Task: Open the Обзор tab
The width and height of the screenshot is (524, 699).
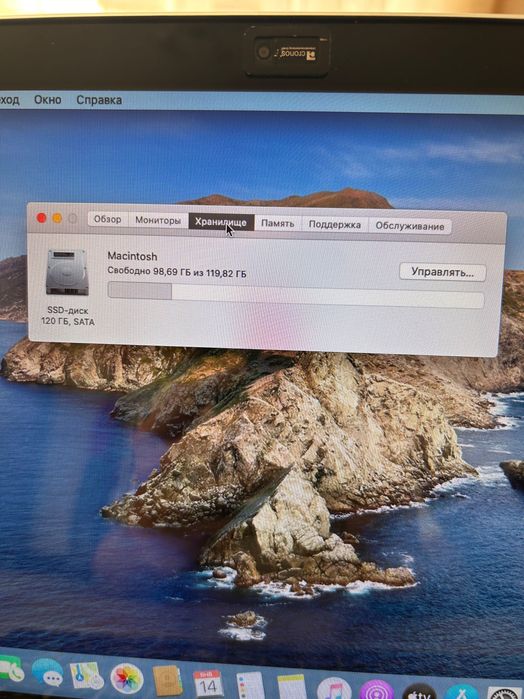Action: pyautogui.click(x=107, y=219)
